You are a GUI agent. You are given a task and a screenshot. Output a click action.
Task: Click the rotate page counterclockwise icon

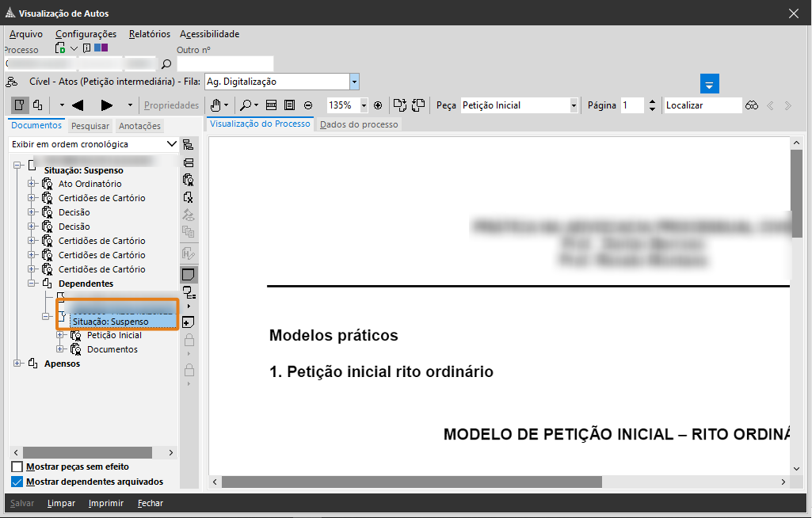click(x=418, y=105)
